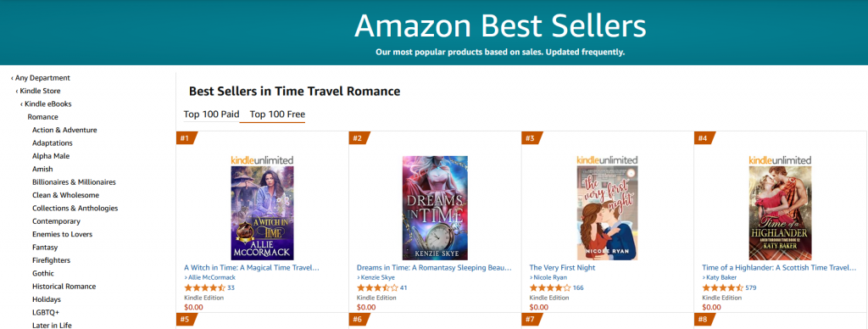Open the Billionaires & Millionaires category
The height and width of the screenshot is (329, 868).
point(75,182)
